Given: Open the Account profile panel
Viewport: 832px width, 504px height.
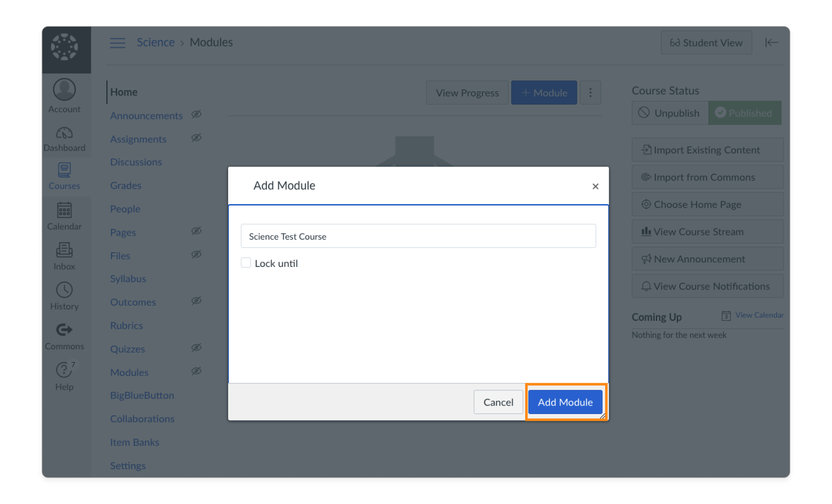Looking at the screenshot, I should [64, 96].
